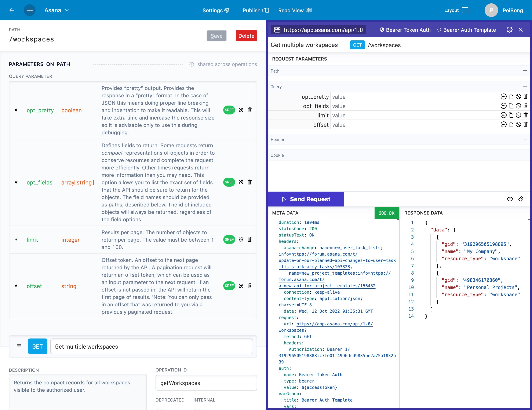Open Settings from the top bar
The width and height of the screenshot is (532, 410).
(216, 10)
